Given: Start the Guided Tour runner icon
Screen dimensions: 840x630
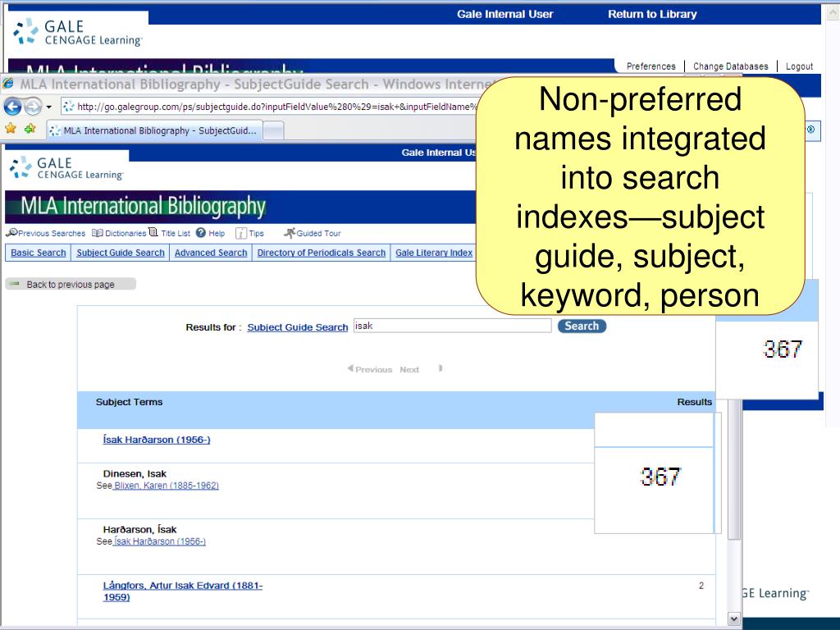Looking at the screenshot, I should click(290, 233).
